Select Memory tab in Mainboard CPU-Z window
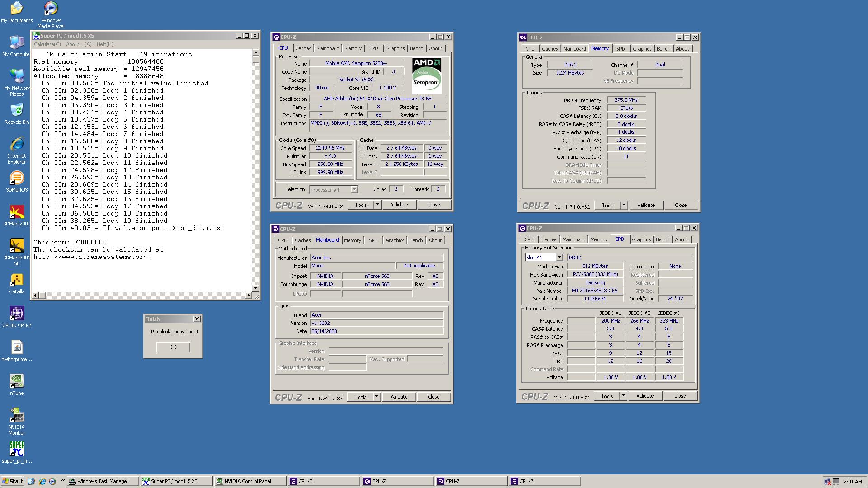 [352, 240]
